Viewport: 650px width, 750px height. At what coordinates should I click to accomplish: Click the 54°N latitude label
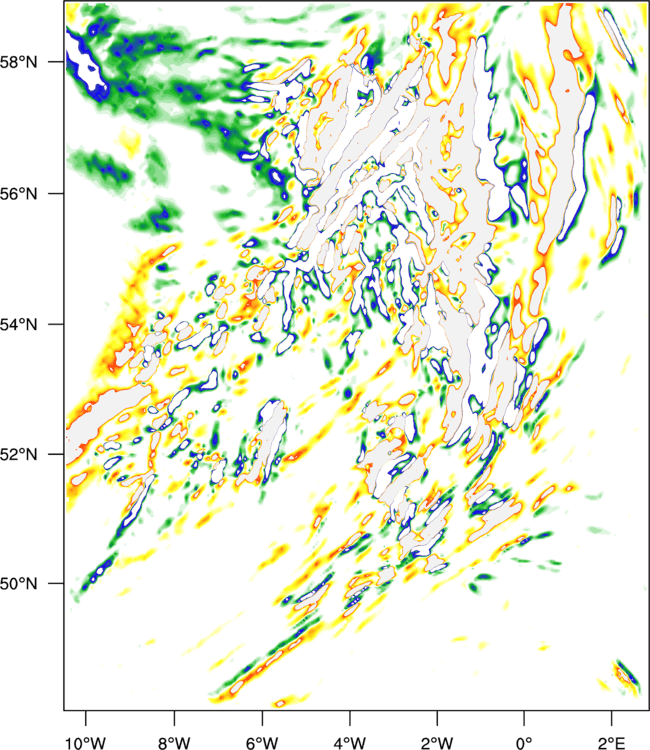pyautogui.click(x=18, y=324)
